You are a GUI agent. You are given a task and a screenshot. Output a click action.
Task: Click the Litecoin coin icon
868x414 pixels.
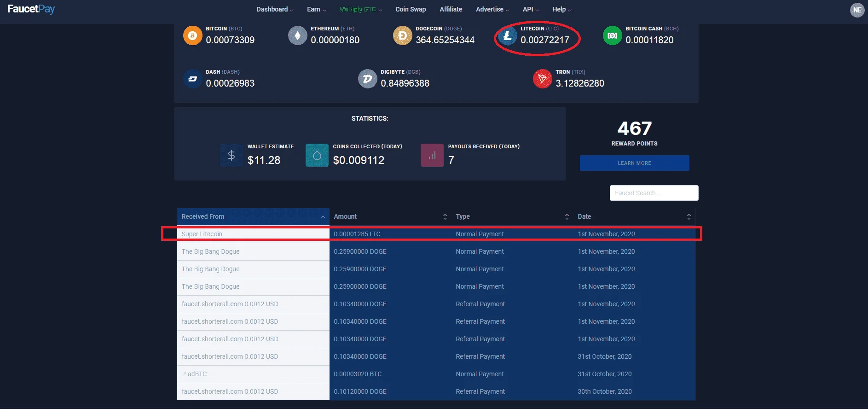point(507,35)
